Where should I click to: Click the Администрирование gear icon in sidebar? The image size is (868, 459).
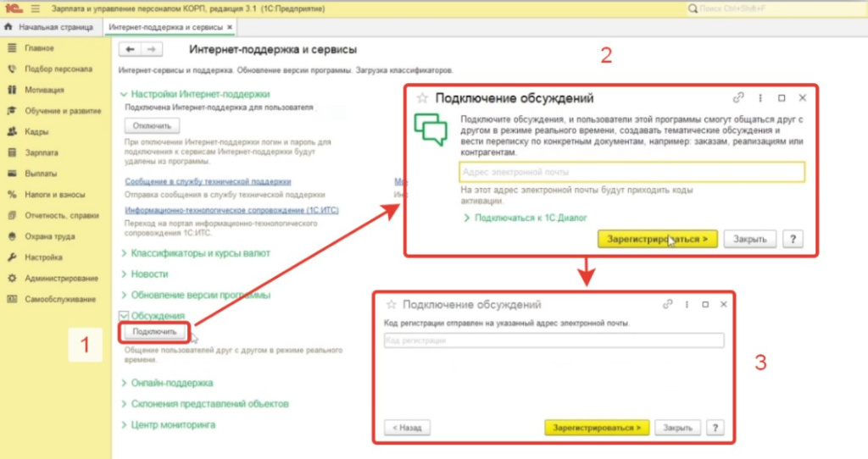pyautogui.click(x=12, y=279)
